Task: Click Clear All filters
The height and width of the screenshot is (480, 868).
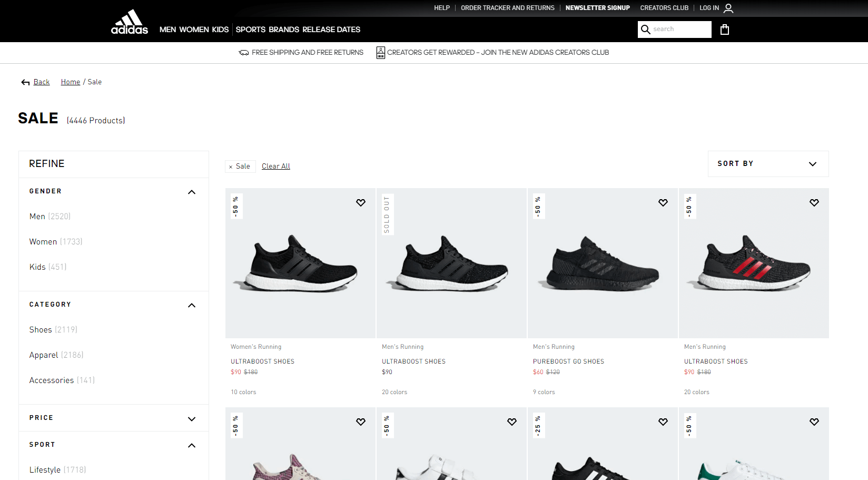Action: coord(276,166)
